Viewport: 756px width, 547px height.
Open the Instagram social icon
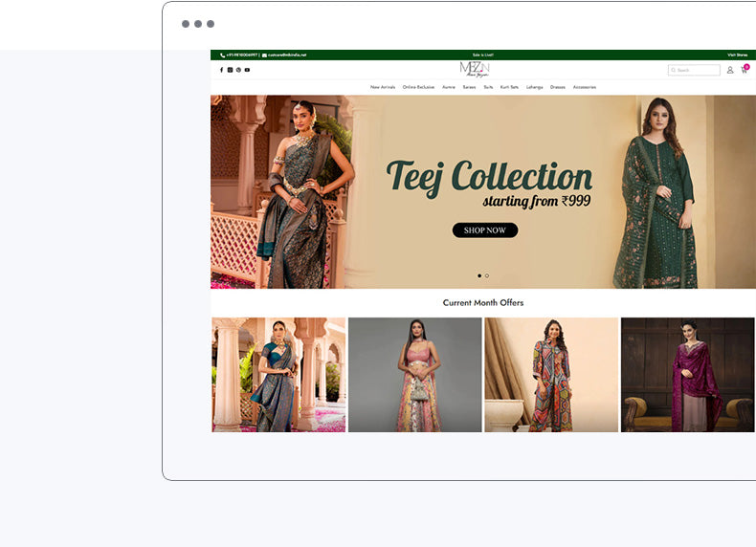tap(230, 70)
